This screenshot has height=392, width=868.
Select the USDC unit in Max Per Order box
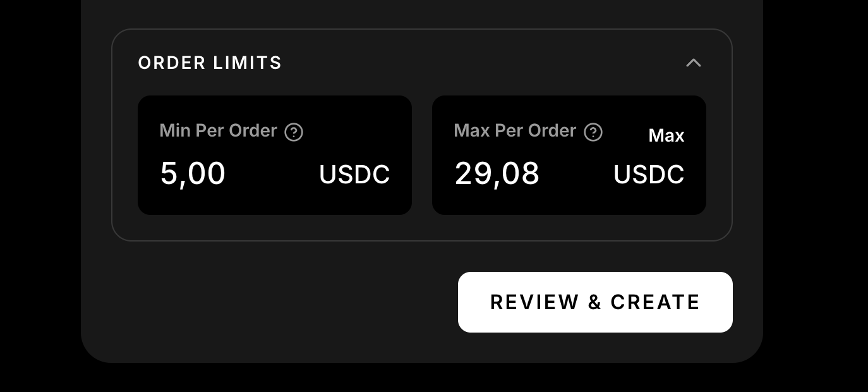coord(649,175)
